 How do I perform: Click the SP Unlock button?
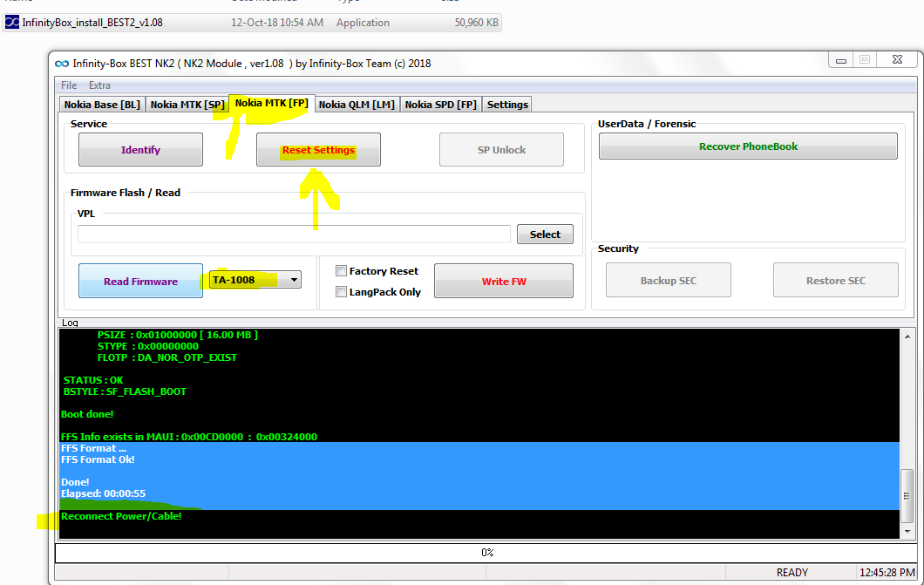501,150
